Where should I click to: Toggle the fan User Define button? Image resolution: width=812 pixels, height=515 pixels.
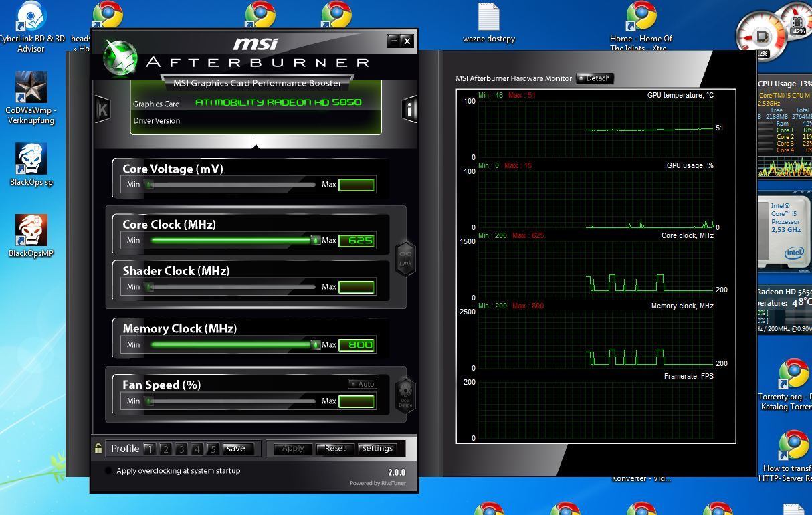(x=405, y=396)
